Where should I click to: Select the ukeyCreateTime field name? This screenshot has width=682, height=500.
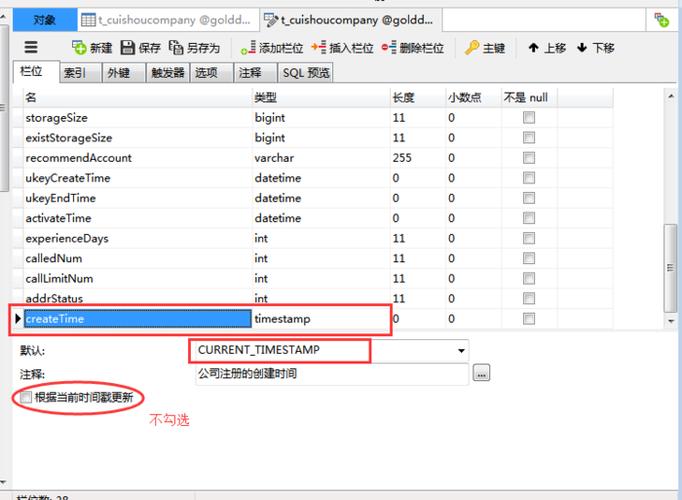pos(68,178)
